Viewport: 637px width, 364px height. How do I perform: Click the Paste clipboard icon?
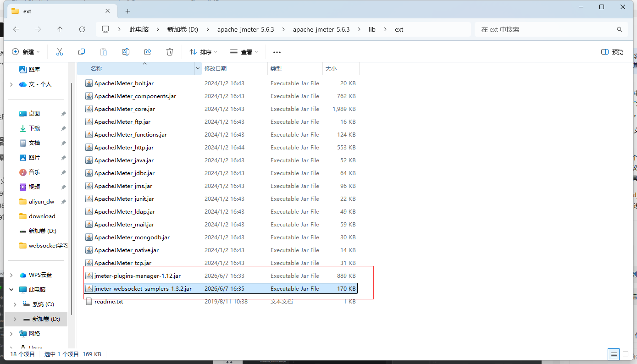[104, 52]
